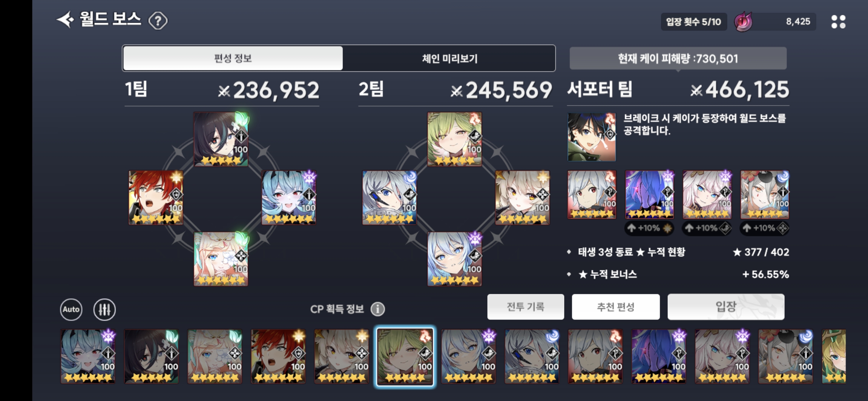Image resolution: width=868 pixels, height=401 pixels.
Task: Click the 입장 enter button
Action: point(726,307)
